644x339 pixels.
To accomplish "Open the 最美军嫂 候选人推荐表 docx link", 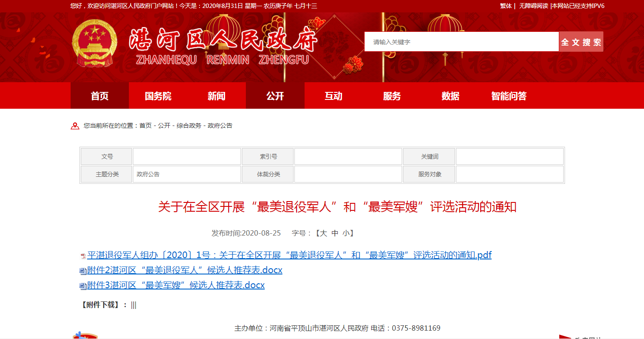I will coord(176,285).
